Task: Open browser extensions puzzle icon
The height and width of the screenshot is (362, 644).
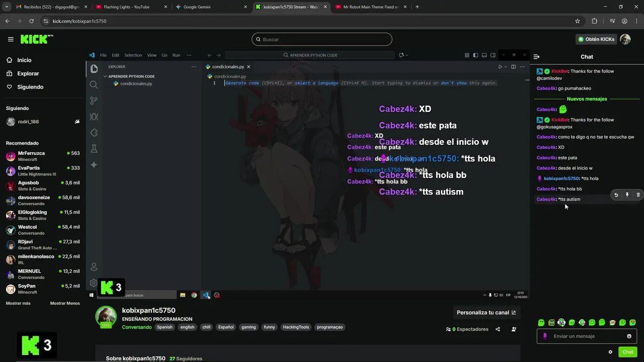Action: coord(595,21)
